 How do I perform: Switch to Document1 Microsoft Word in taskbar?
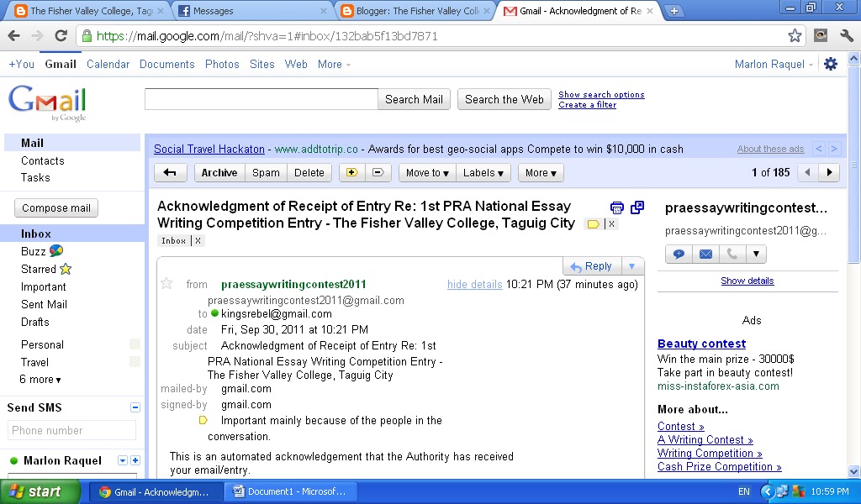[290, 491]
